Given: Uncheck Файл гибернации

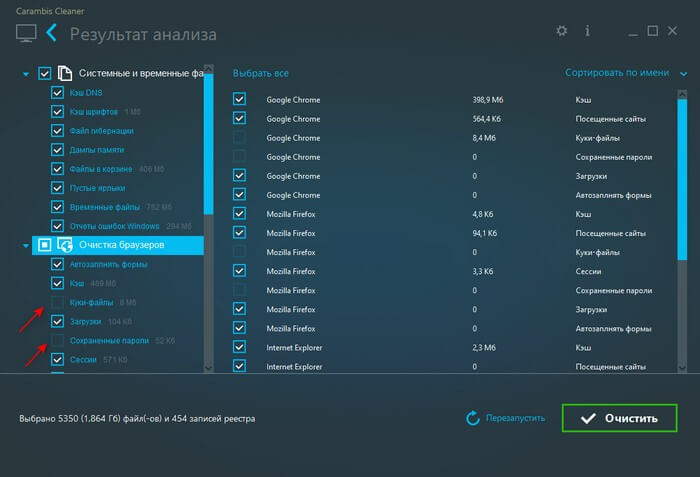Looking at the screenshot, I should point(57,130).
